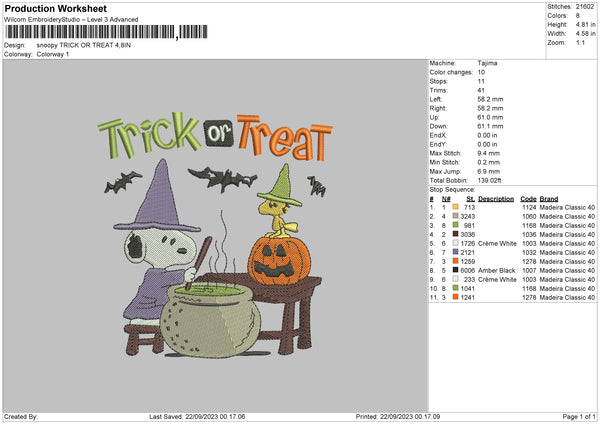Click the 'Code' column header

(528, 199)
